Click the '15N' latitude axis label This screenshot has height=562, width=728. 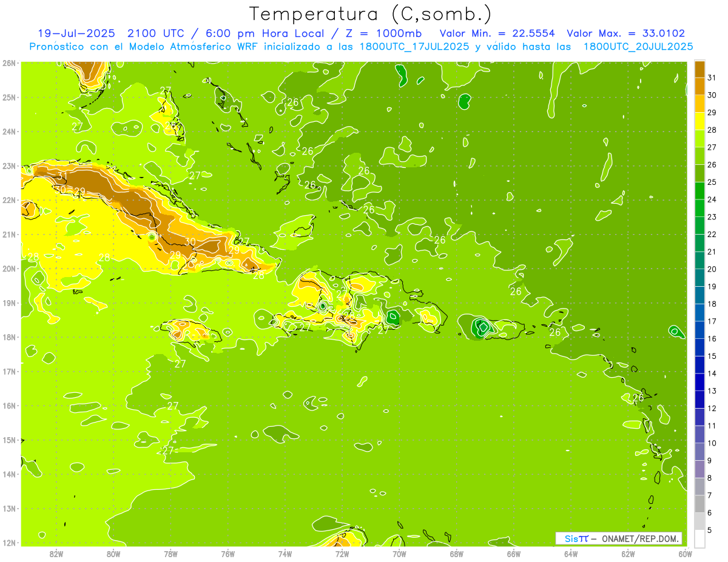point(8,440)
